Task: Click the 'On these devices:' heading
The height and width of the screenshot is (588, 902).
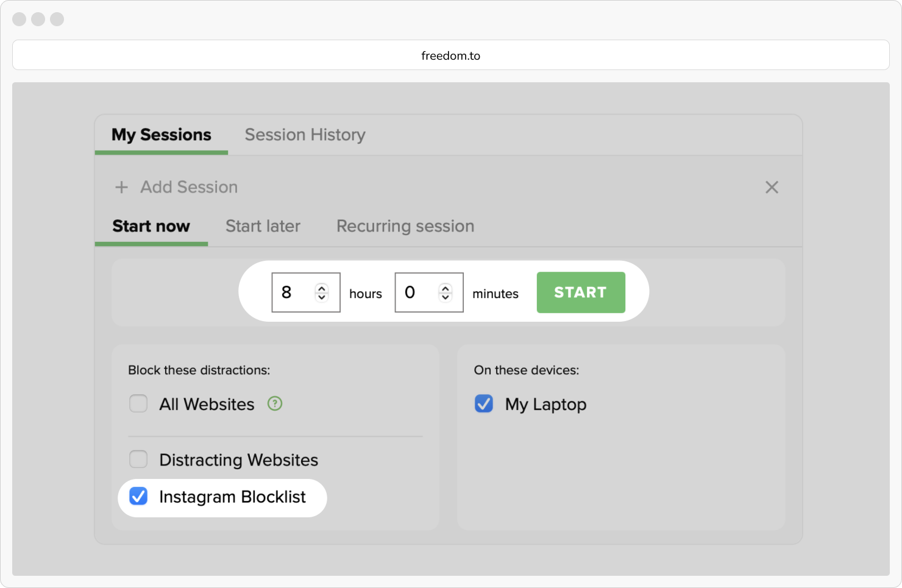Action: coord(527,370)
